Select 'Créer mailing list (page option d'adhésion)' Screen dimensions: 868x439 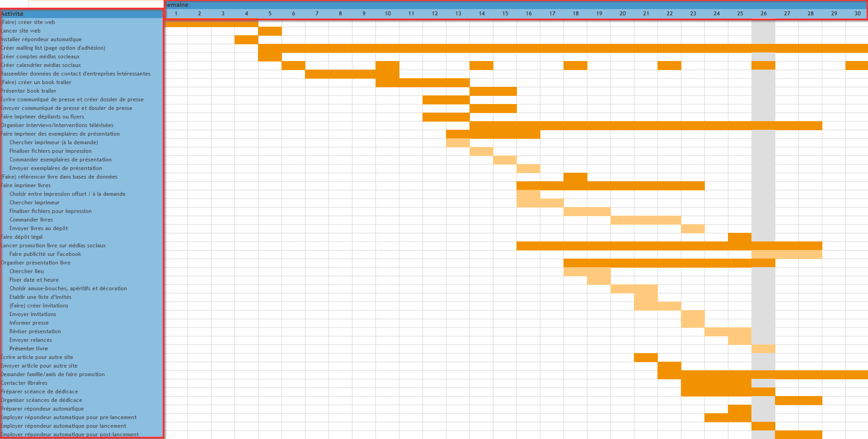82,48
